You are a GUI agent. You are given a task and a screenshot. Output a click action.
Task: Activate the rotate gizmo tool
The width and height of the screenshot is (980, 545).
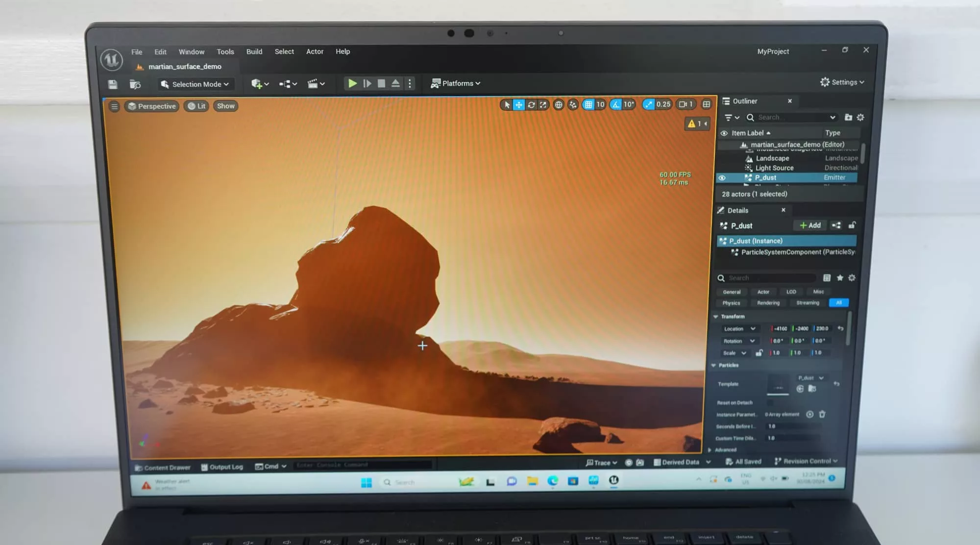click(531, 104)
